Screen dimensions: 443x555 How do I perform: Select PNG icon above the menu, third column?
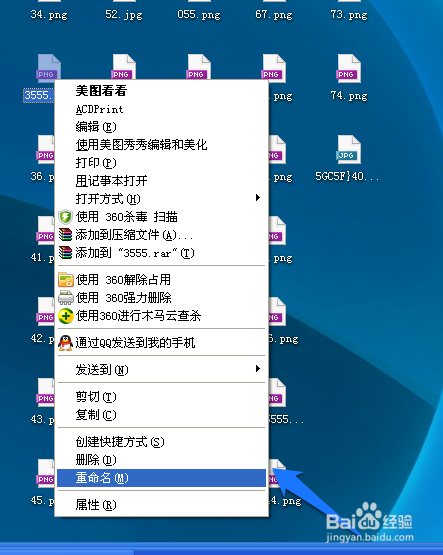click(x=199, y=67)
